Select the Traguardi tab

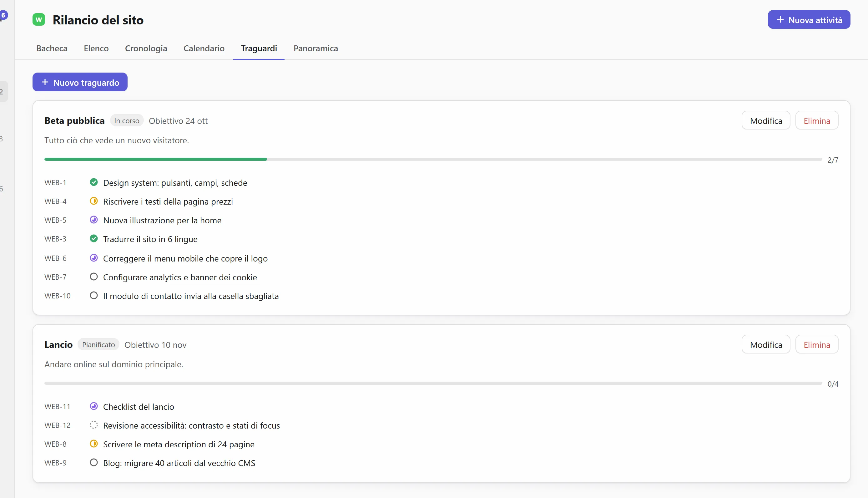coord(259,48)
